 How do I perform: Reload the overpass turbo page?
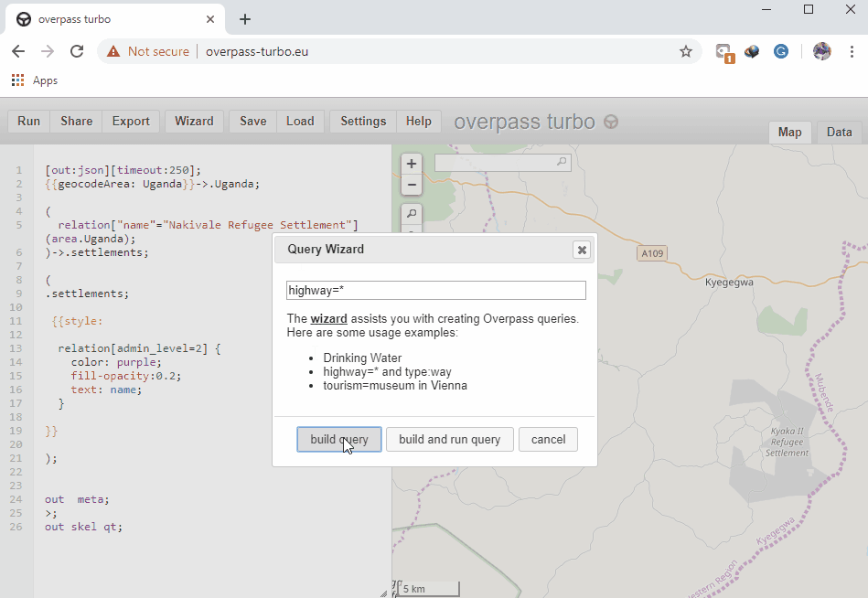point(77,51)
